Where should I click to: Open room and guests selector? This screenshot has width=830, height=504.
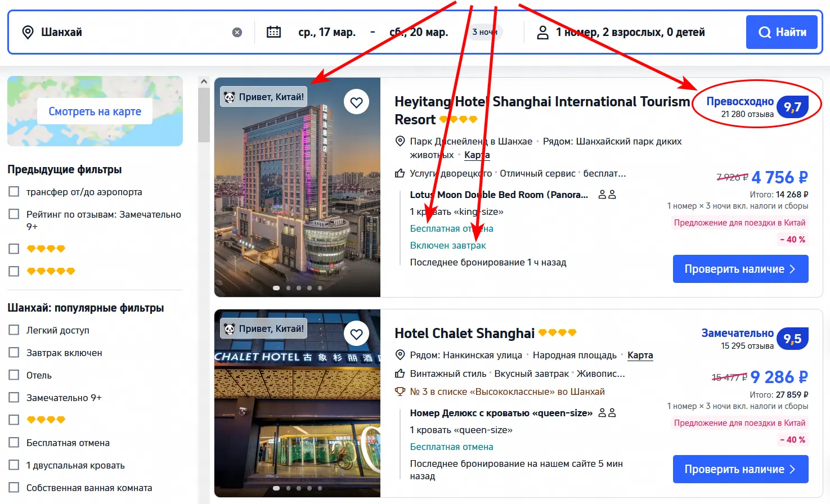[630, 32]
